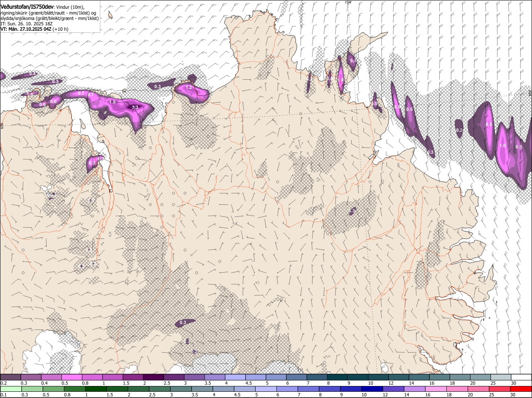The height and width of the screenshot is (398, 532).
Task: Click the '1.9' precipitation value on the map
Action: (x=112, y=102)
